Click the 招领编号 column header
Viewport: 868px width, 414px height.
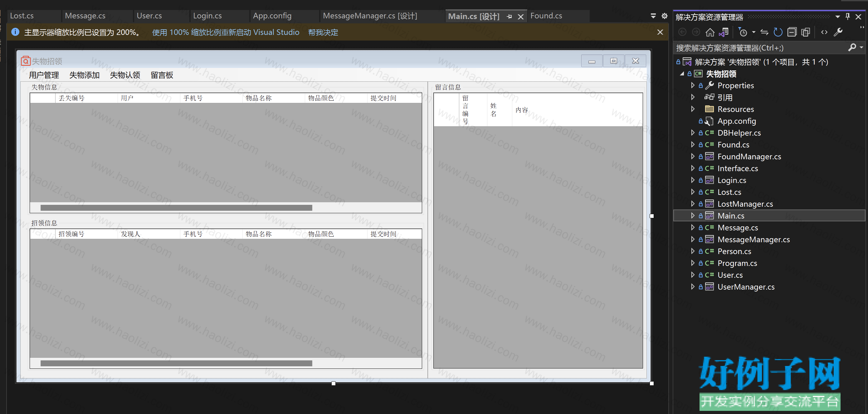(86, 234)
